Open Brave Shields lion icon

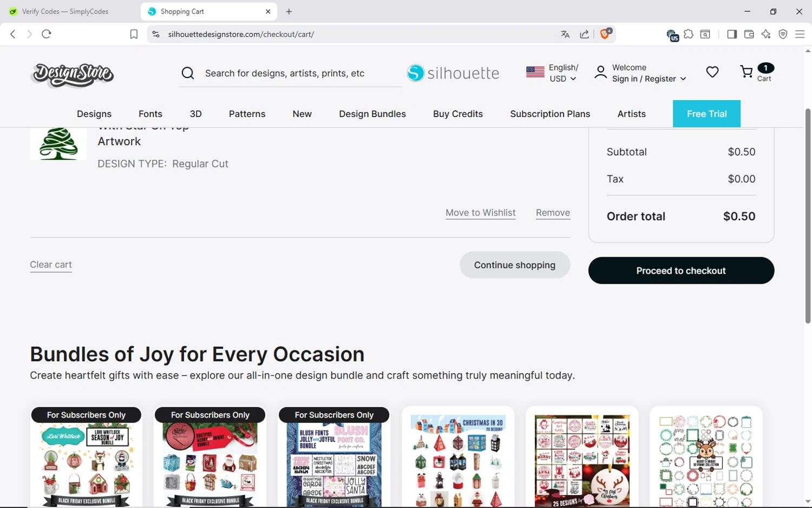(x=606, y=34)
